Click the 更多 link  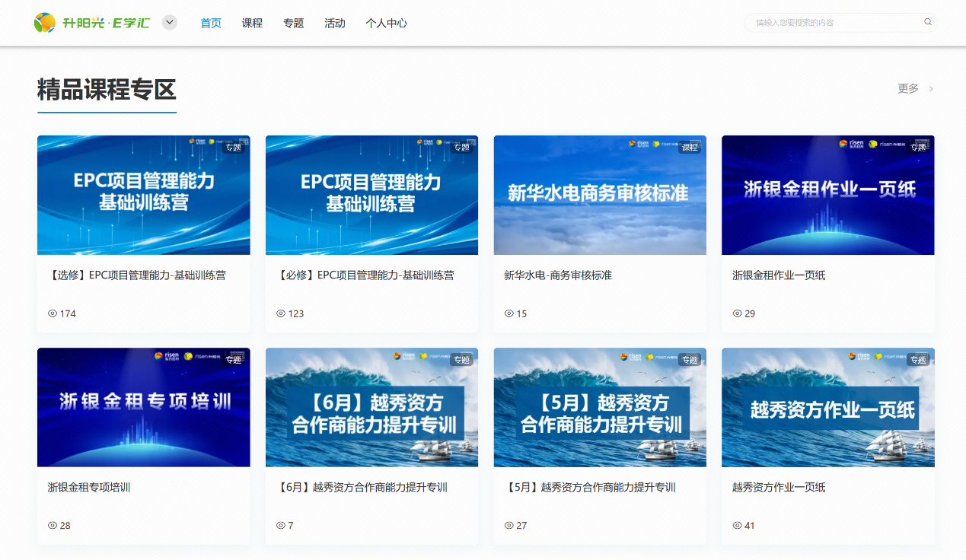pos(908,88)
